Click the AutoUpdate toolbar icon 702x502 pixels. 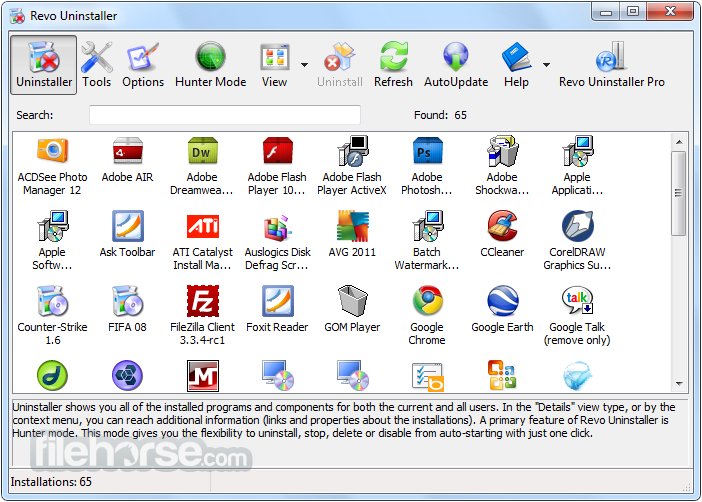pyautogui.click(x=456, y=57)
